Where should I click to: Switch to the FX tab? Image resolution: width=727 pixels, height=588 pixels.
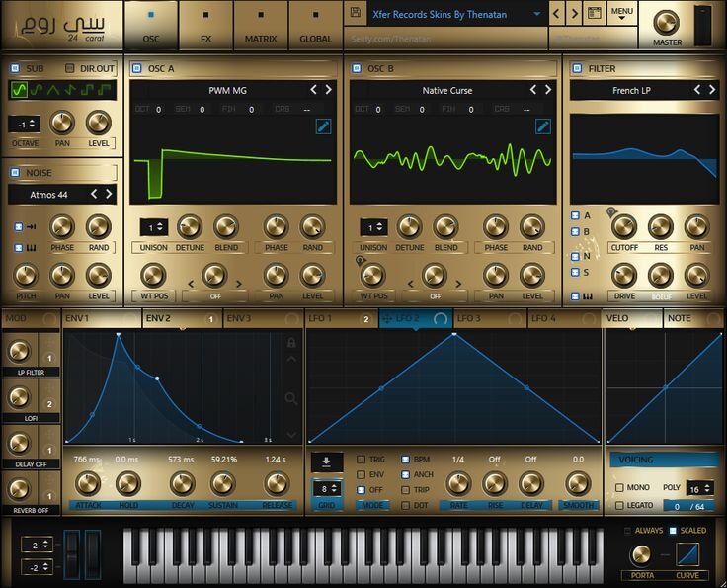205,26
